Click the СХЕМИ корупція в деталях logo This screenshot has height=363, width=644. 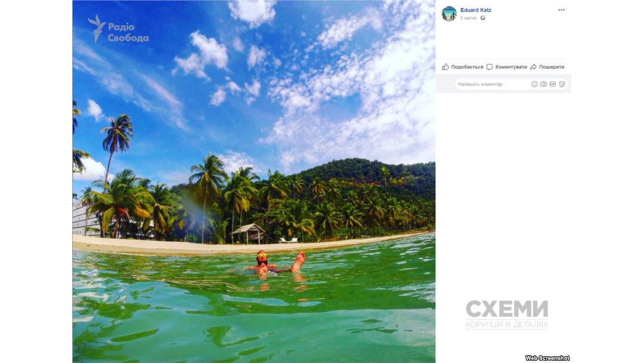coord(507,314)
